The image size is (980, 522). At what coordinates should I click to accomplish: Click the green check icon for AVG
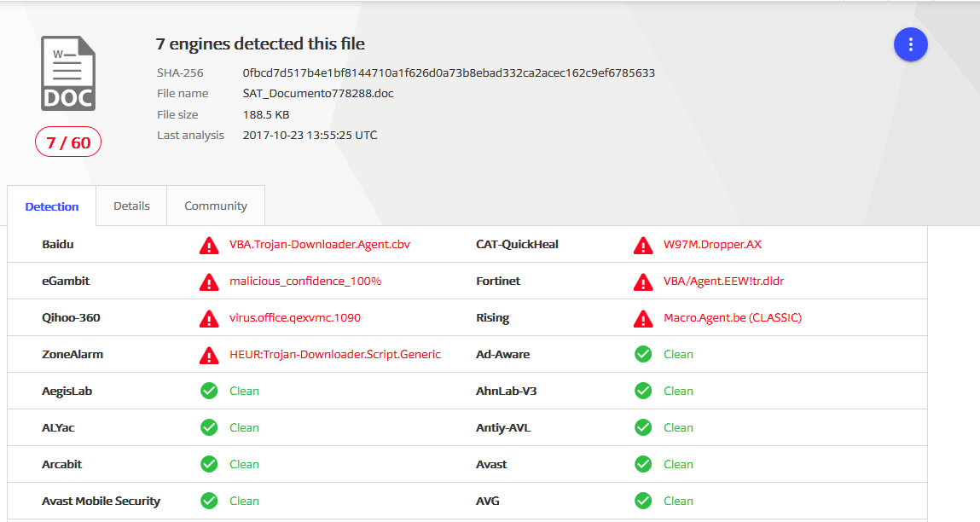(x=643, y=501)
